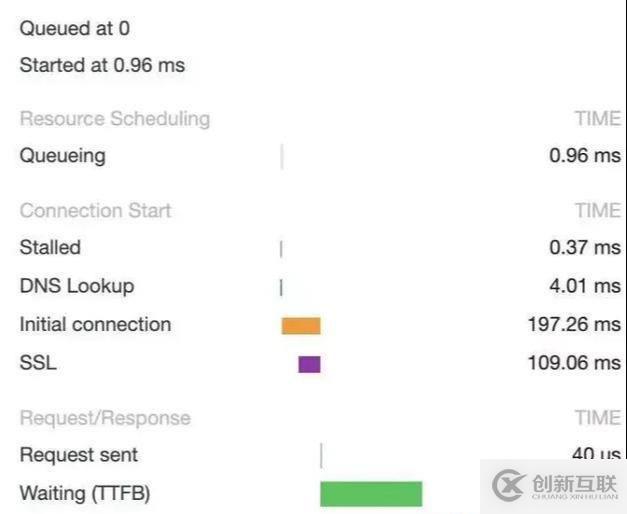The width and height of the screenshot is (627, 514).
Task: Click the "Started at 0.96 ms" text
Action: coord(102,66)
